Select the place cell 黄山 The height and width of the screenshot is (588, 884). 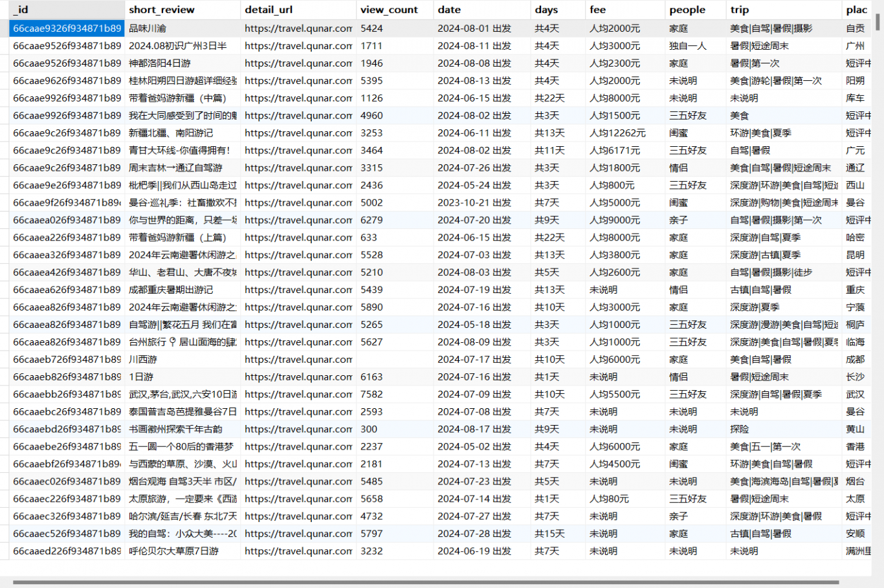(x=857, y=429)
